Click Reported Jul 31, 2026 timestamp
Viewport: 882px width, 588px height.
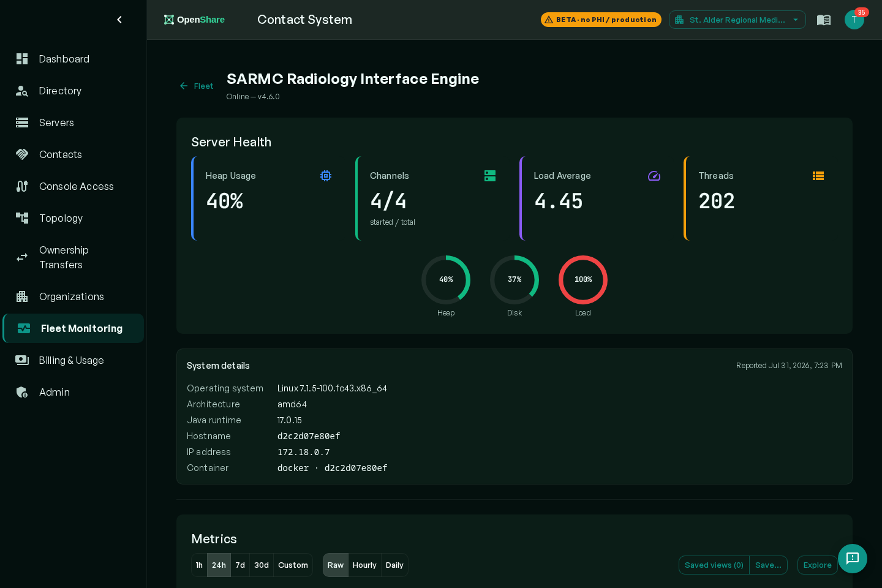coord(789,366)
